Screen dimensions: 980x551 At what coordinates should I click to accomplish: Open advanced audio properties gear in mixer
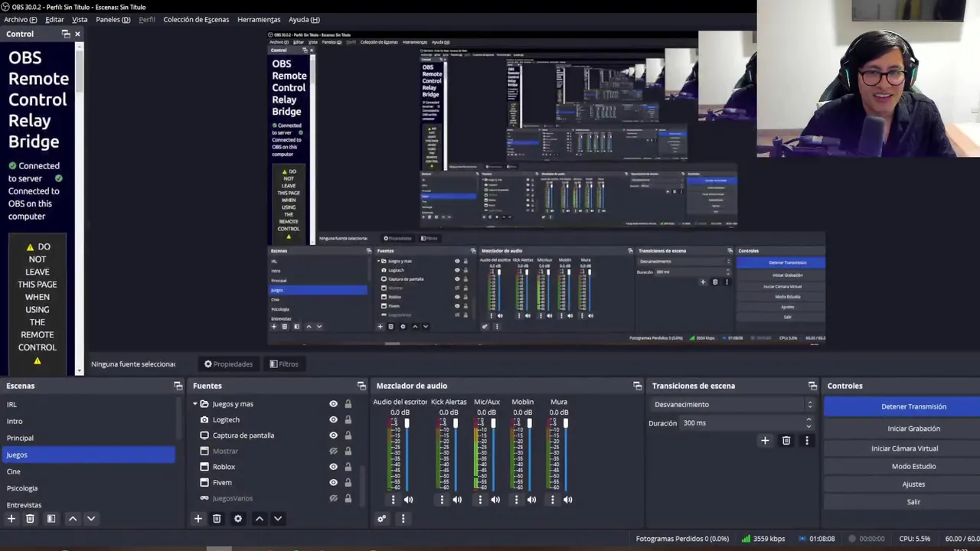click(x=382, y=519)
